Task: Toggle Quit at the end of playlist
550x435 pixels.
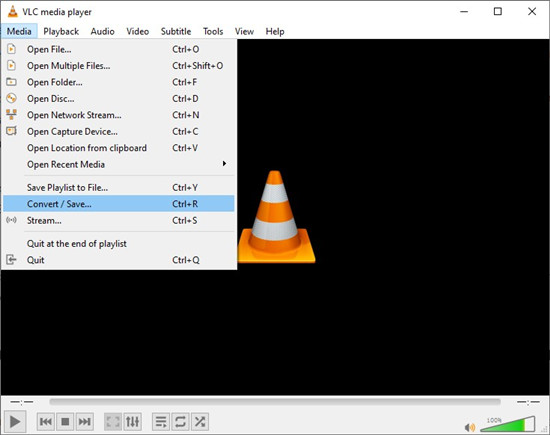Action: (119, 243)
